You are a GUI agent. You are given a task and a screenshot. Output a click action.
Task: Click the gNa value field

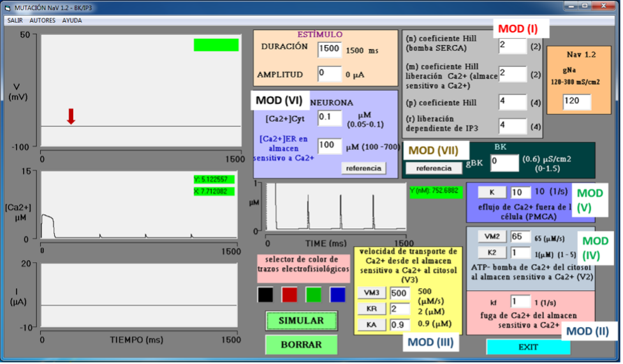point(576,101)
